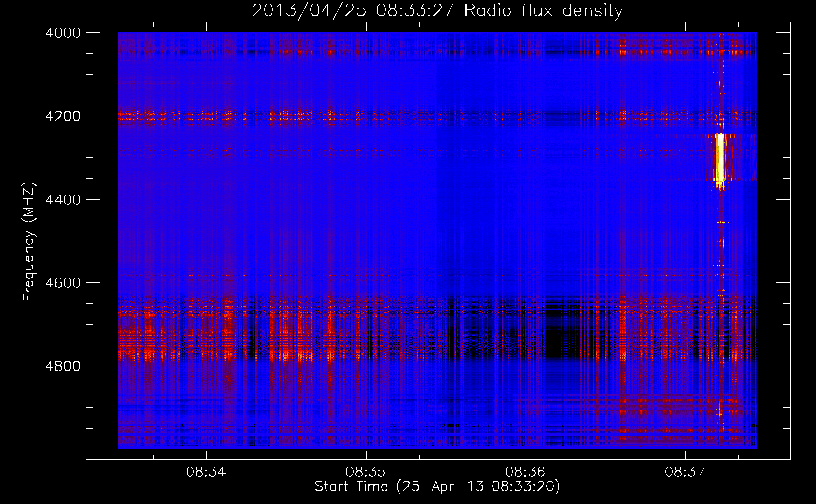Select the 4800 frequency tick label
This screenshot has width=816, height=504.
(63, 366)
